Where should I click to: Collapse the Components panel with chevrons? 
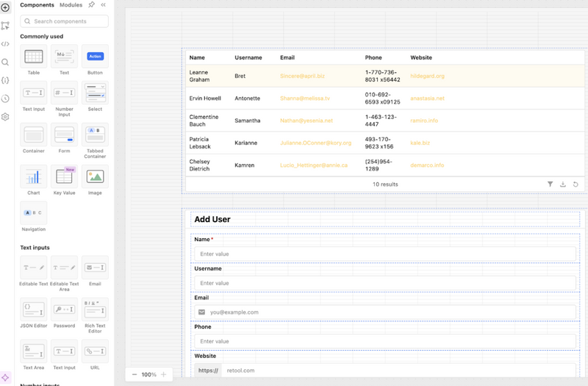pyautogui.click(x=103, y=5)
